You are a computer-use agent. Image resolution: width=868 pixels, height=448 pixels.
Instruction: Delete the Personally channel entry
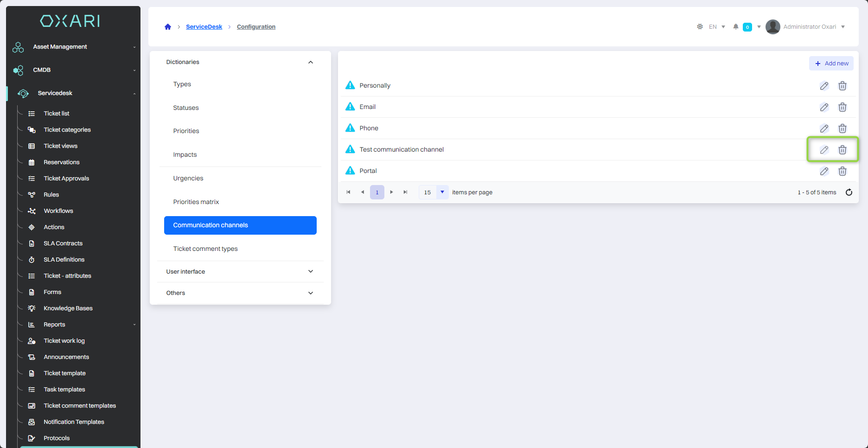click(842, 86)
